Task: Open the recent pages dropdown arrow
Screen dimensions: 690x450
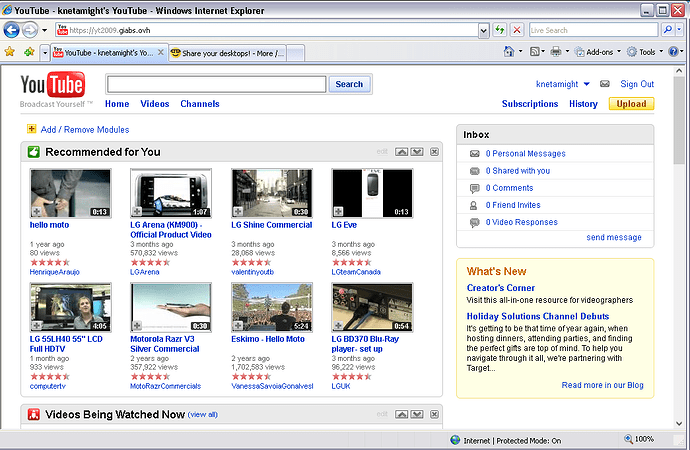Action: pos(44,30)
